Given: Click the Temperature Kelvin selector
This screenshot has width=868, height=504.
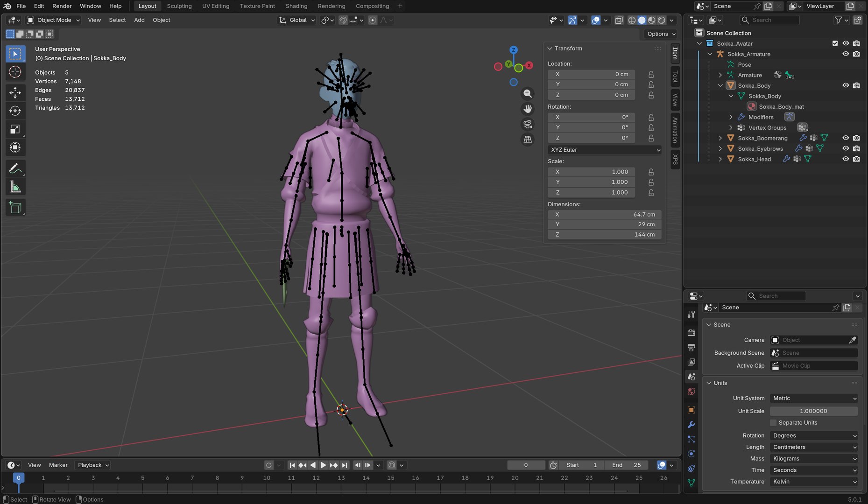Looking at the screenshot, I should point(814,482).
